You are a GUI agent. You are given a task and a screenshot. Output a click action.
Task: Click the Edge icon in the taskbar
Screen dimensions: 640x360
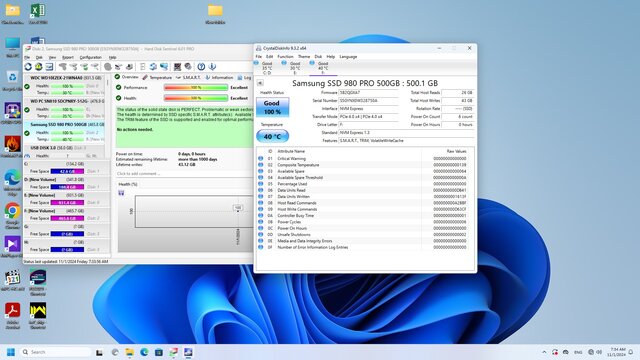click(144, 352)
